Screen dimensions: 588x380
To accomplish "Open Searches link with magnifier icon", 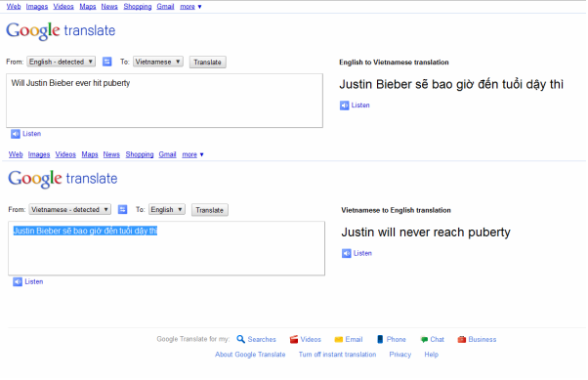I will (257, 339).
